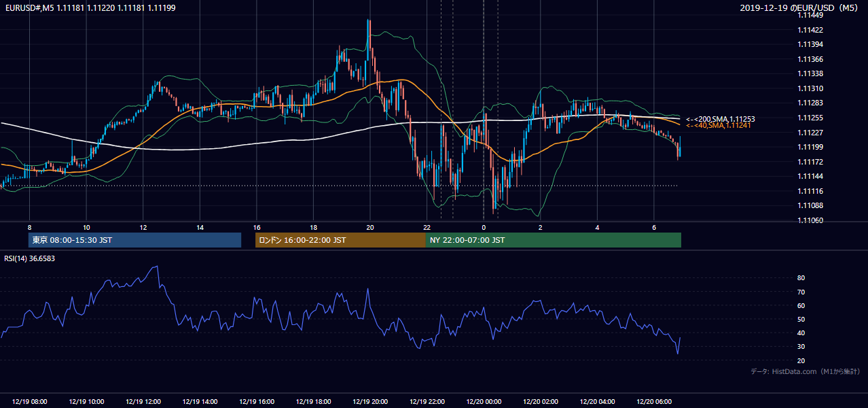Click the 12/19 16:00 date label
Image resolution: width=868 pixels, height=408 pixels.
coord(257,402)
